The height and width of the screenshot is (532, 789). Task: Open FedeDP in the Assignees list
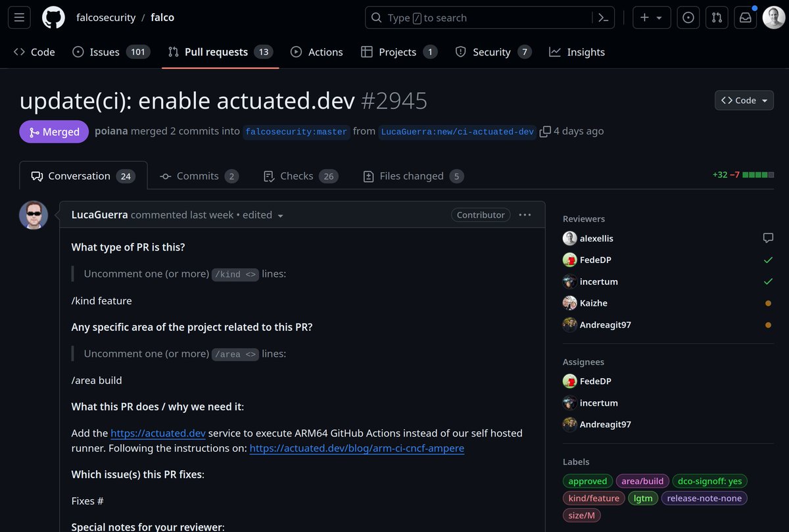tap(596, 381)
